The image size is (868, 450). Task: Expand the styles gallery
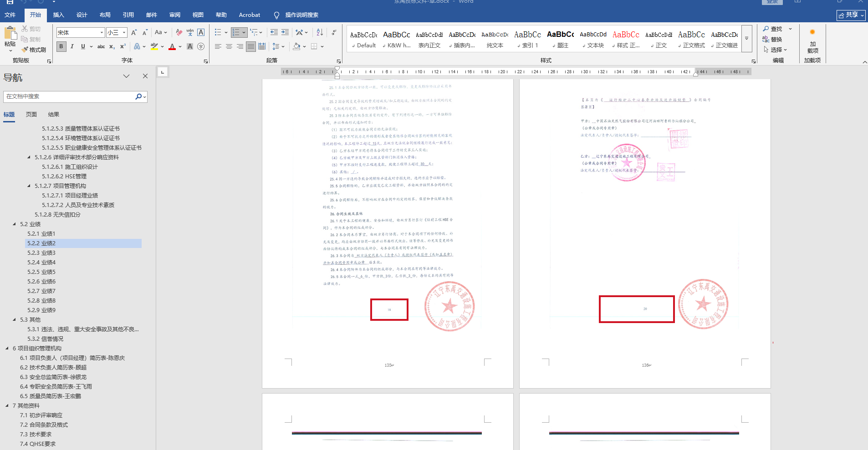(746, 39)
